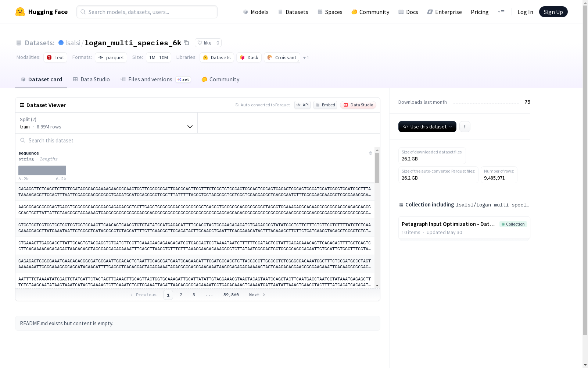This screenshot has width=588, height=368.
Task: Go to page 3 of the viewer
Action: click(194, 295)
